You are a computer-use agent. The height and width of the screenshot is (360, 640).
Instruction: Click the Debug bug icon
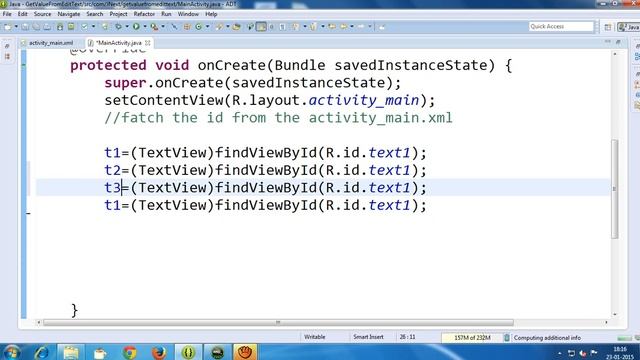click(118, 27)
